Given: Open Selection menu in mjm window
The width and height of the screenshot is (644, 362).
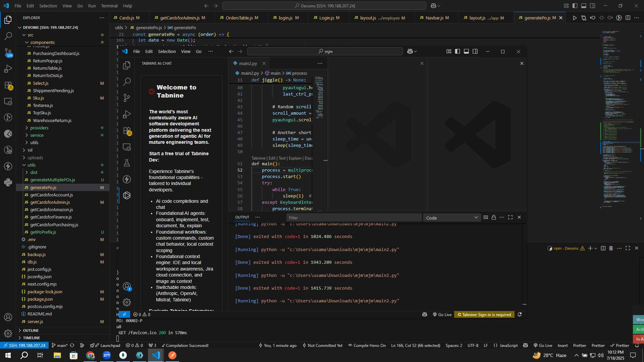Looking at the screenshot, I should (167, 51).
